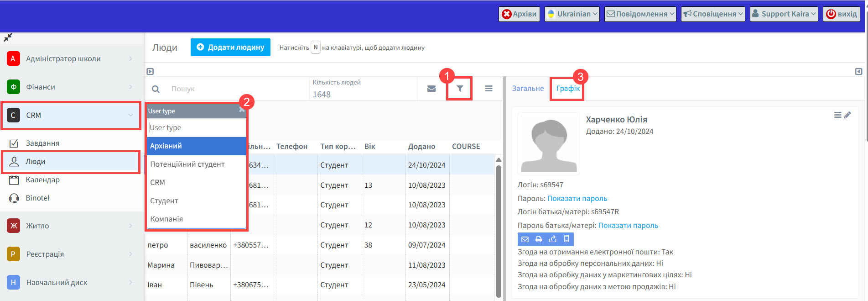Click the envelope icon in the list toolbar

(x=431, y=89)
